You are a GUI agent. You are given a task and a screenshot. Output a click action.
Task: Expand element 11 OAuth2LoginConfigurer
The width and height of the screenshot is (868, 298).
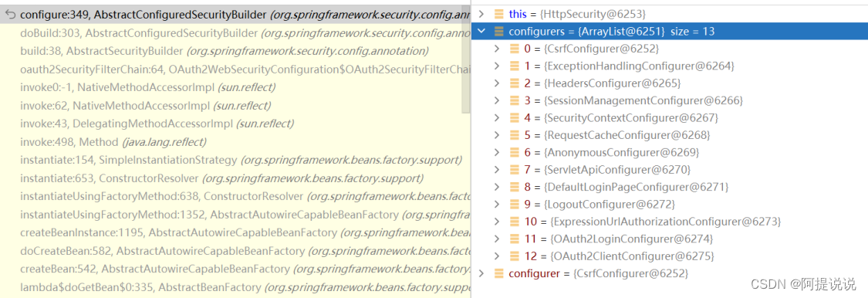497,239
